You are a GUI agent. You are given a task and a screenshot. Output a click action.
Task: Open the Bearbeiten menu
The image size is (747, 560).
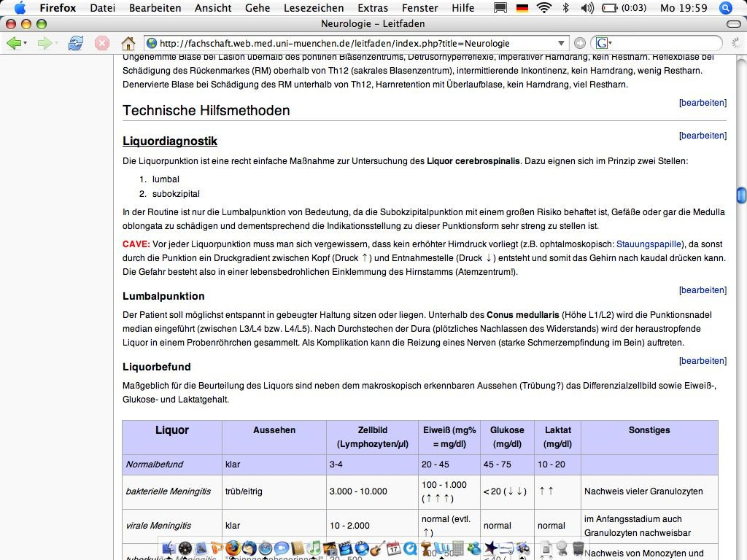(155, 8)
